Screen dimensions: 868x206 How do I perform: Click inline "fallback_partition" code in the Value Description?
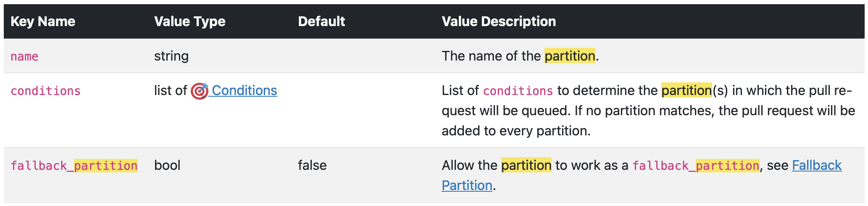pyautogui.click(x=696, y=166)
